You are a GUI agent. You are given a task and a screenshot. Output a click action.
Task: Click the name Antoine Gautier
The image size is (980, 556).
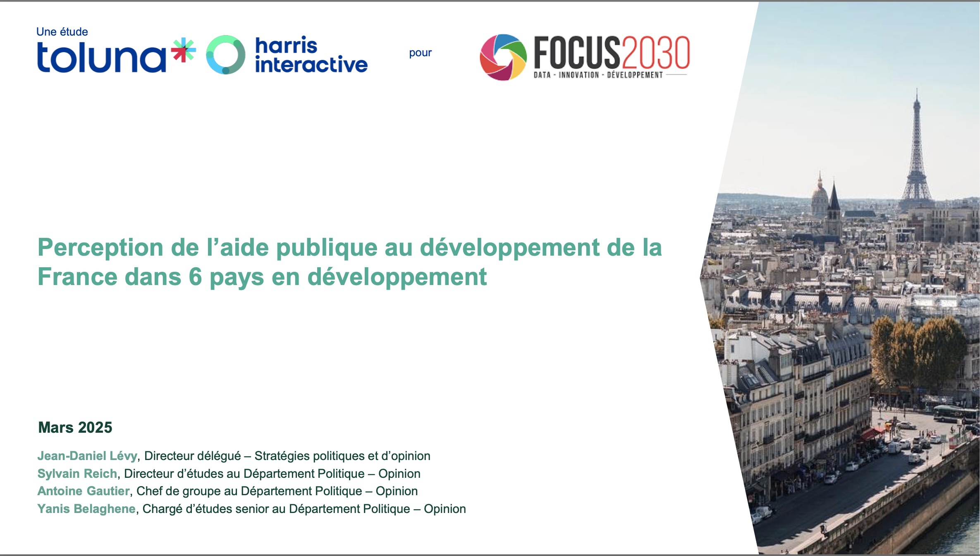click(84, 491)
